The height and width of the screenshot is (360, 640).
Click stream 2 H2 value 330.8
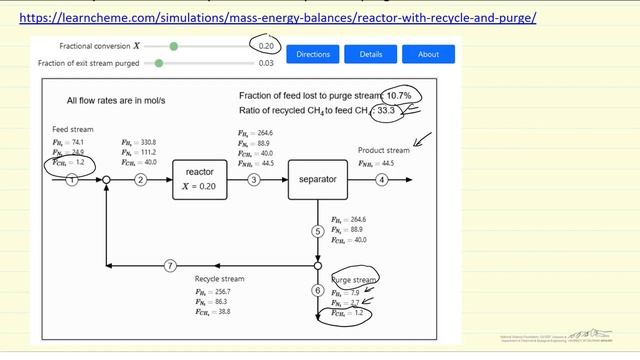(x=148, y=142)
